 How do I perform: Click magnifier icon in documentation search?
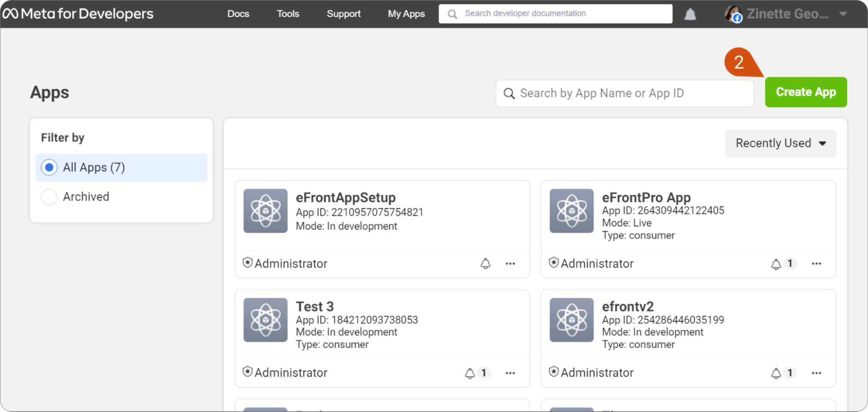[x=452, y=14]
